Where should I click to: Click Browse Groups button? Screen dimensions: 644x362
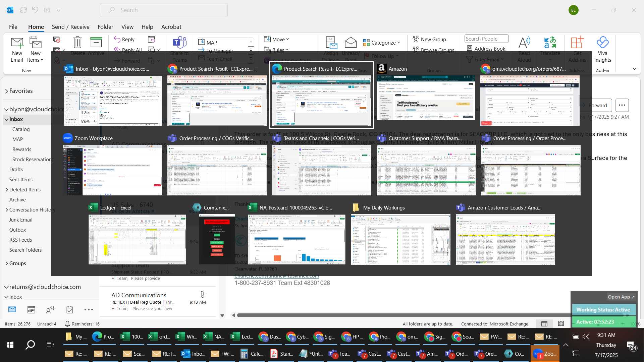tap(433, 50)
